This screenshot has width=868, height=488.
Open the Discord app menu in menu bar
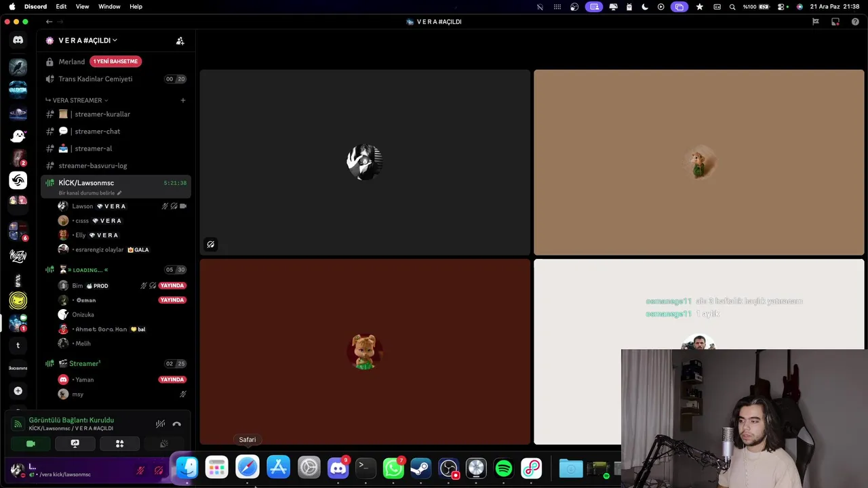[35, 6]
